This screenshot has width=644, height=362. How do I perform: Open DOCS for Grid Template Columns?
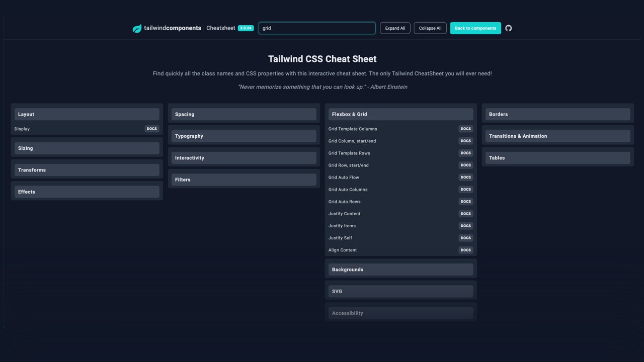(x=466, y=129)
